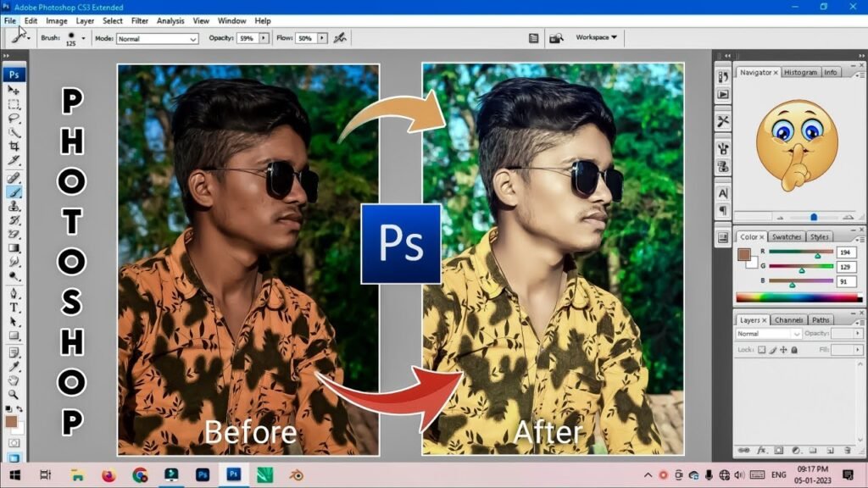Viewport: 868px width, 488px height.
Task: Switch to the Channels tab
Action: 789,319
